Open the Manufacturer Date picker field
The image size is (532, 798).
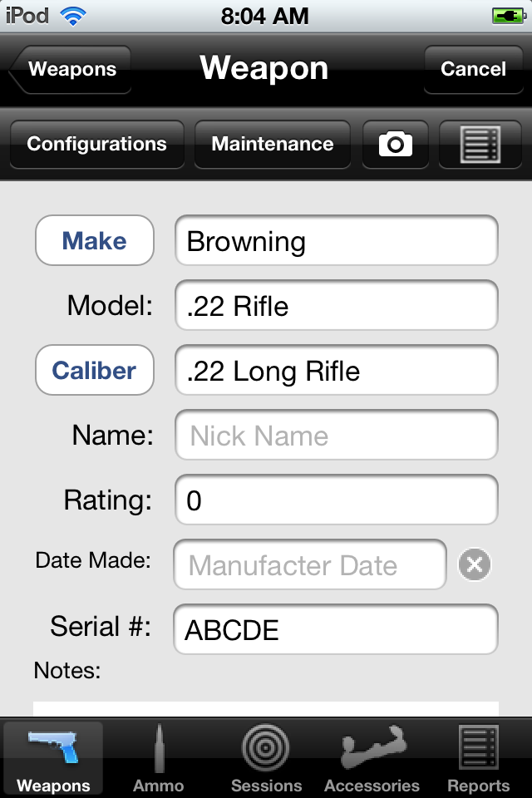[308, 564]
